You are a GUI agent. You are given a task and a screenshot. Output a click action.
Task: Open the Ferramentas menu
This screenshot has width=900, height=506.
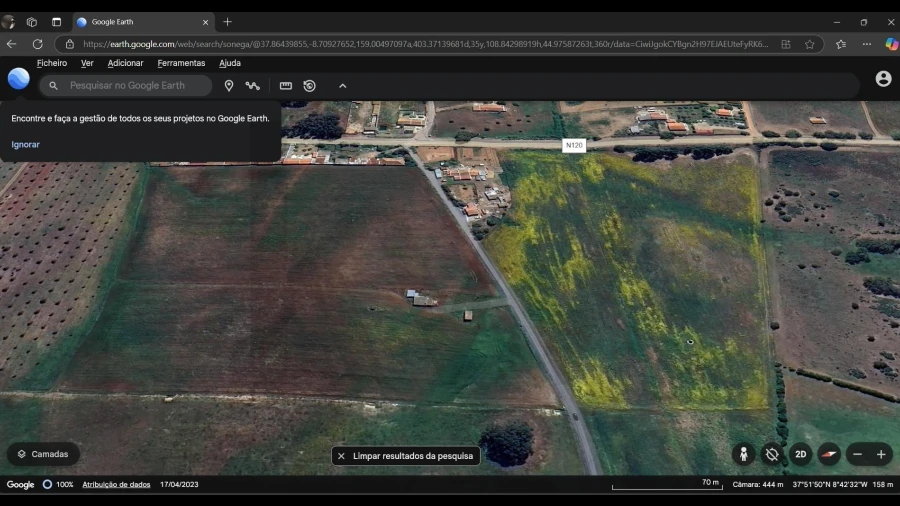181,63
